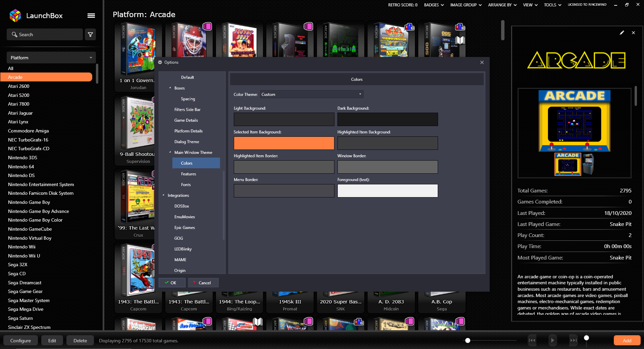Image resolution: width=644 pixels, height=349 pixels.
Task: Open the 1 on 1 Government box art
Action: pos(138,50)
